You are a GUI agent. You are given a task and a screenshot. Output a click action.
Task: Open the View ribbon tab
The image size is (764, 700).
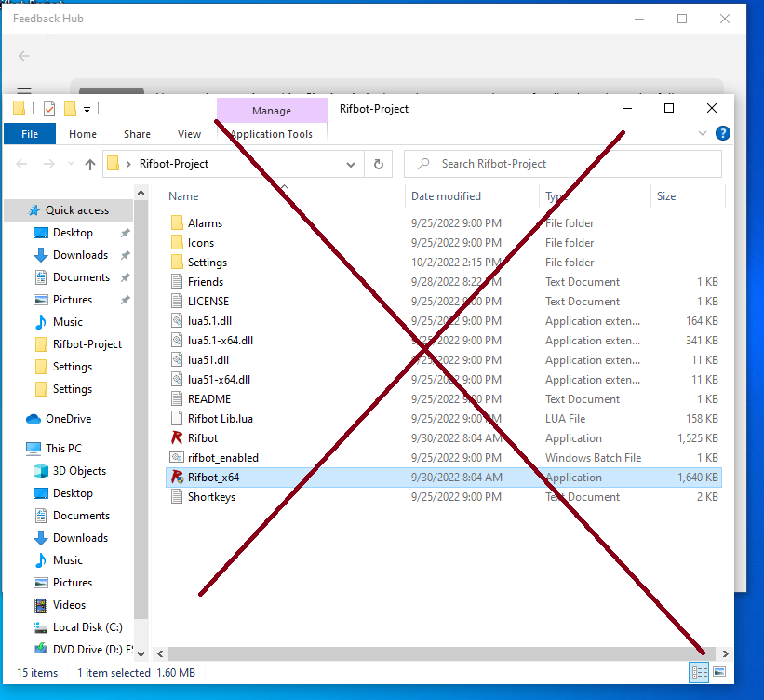pos(189,134)
